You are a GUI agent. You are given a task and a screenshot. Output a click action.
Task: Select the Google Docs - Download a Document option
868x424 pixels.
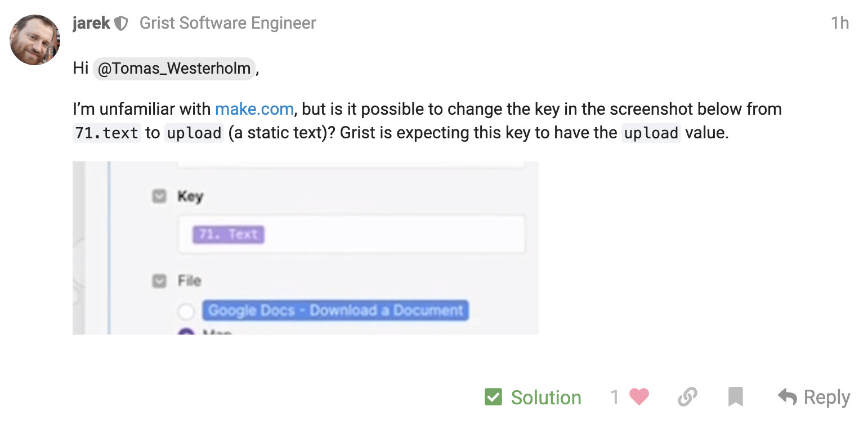click(x=335, y=310)
